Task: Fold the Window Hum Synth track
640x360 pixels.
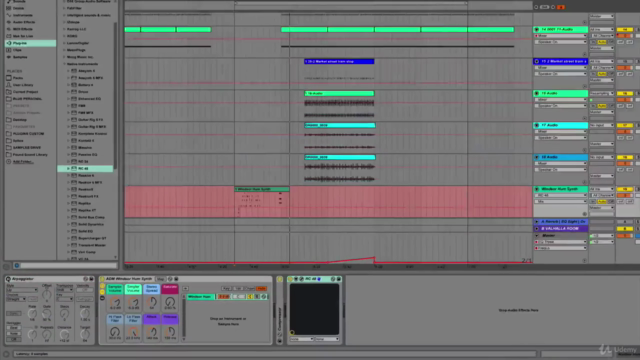Action: click(x=537, y=189)
